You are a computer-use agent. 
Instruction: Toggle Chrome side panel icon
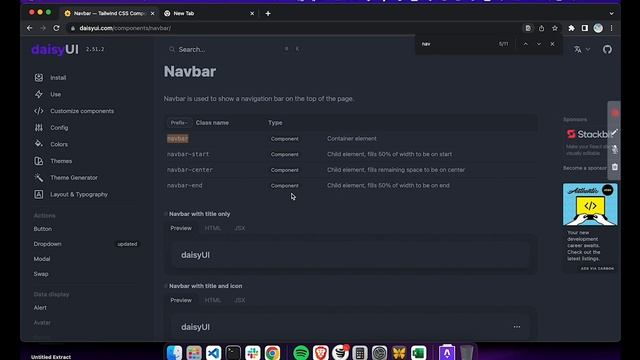(x=584, y=28)
